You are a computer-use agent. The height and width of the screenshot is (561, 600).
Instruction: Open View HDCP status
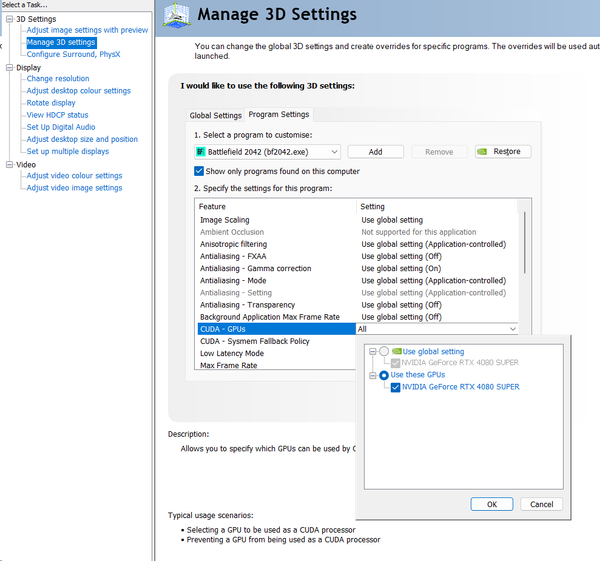(x=57, y=115)
